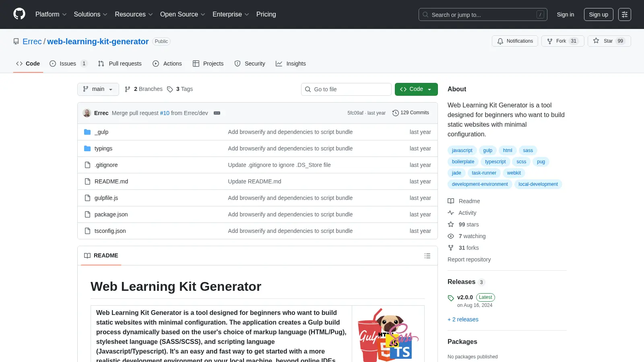
Task: Click the tsconfig.json file icon
Action: click(87, 231)
